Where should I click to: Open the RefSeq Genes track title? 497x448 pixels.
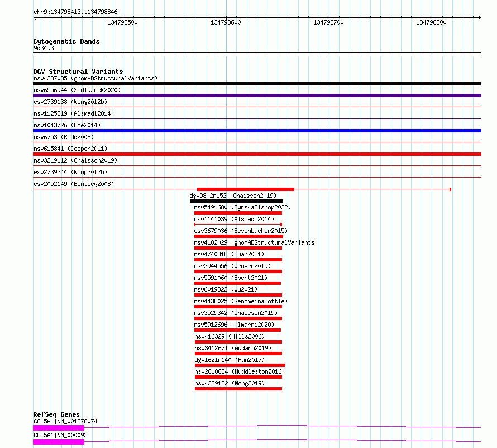(56, 414)
